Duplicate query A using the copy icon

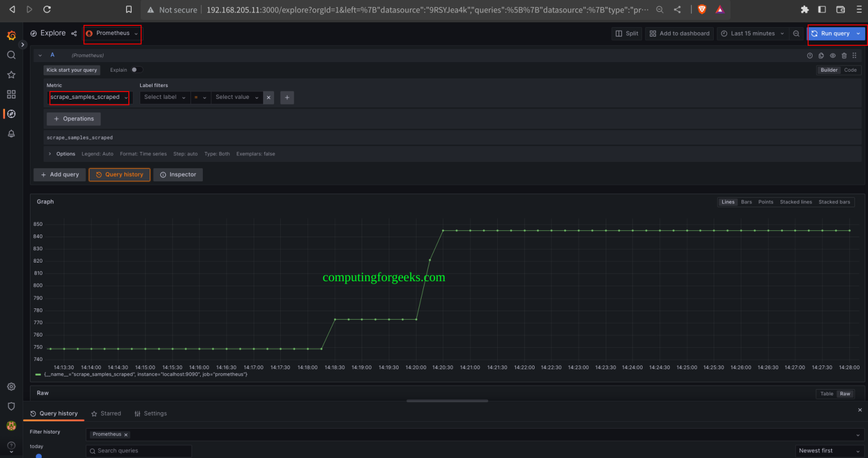pyautogui.click(x=821, y=55)
